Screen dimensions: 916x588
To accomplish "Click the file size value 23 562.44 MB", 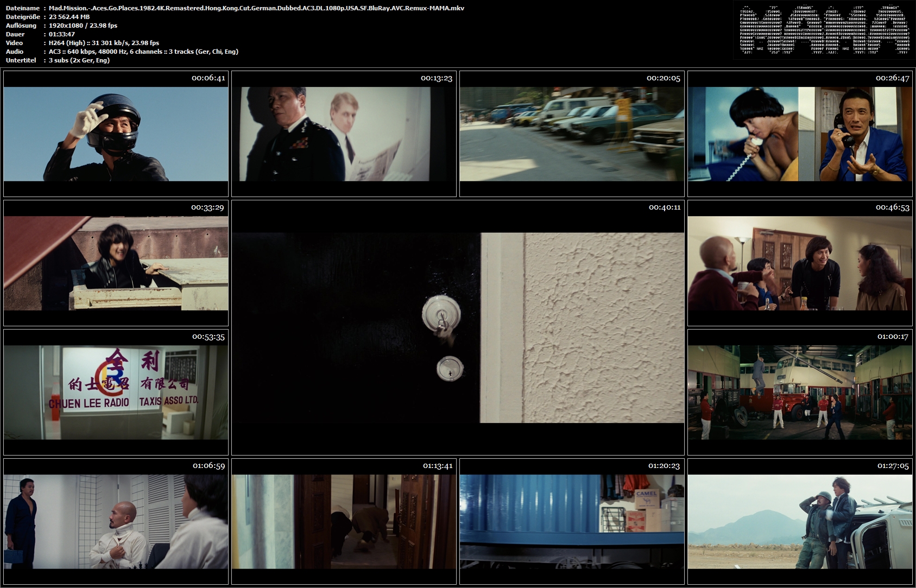I will click(x=69, y=17).
